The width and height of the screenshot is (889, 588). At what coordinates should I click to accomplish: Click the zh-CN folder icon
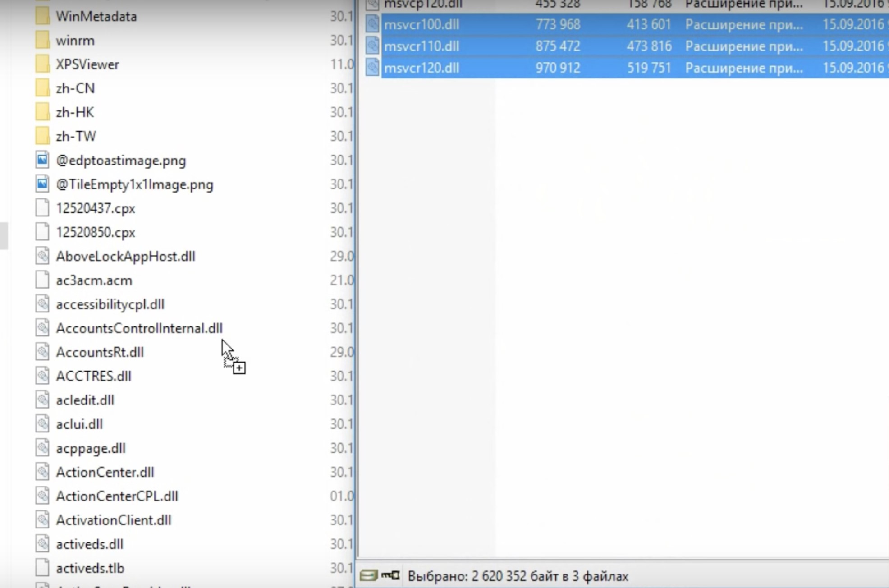point(42,88)
